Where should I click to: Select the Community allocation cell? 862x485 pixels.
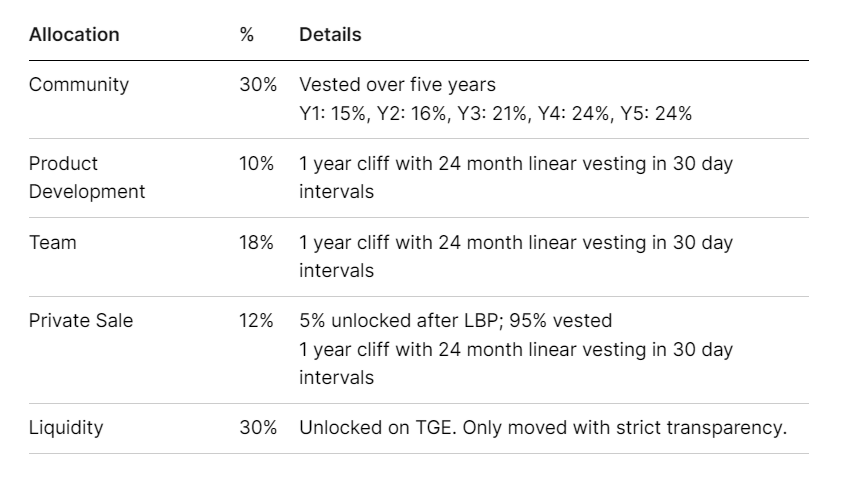(x=79, y=85)
